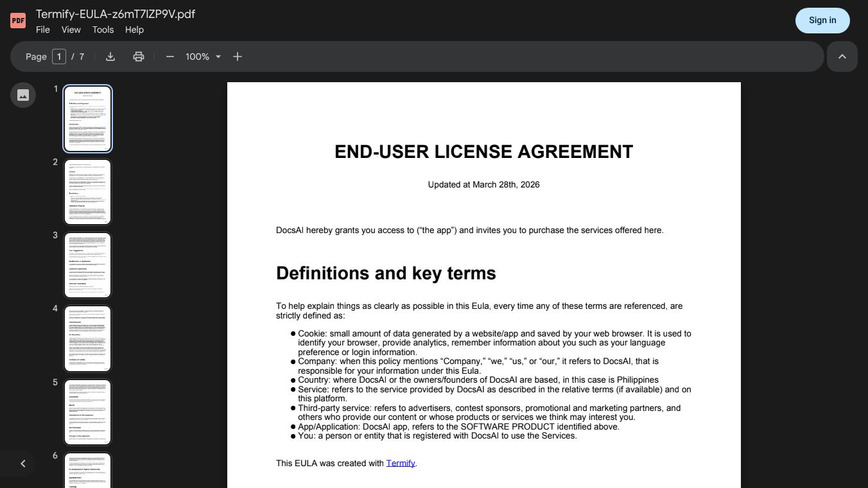
Task: Open the zoom level 100% dropdown
Action: 204,57
